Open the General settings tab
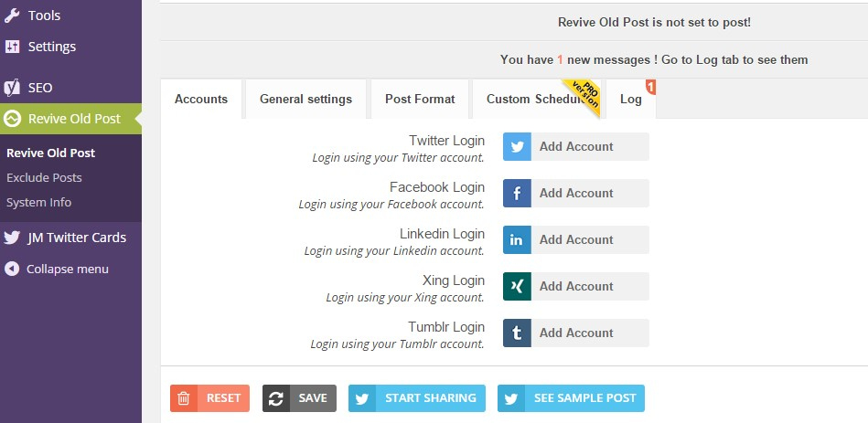 pos(305,99)
